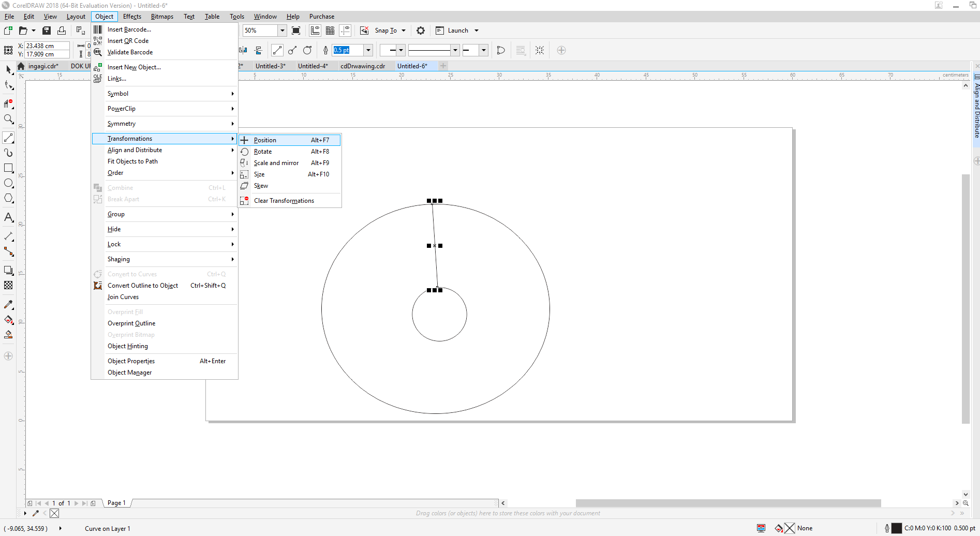Open the Snap To dropdown
Screen dimensions: 980x536
point(404,31)
